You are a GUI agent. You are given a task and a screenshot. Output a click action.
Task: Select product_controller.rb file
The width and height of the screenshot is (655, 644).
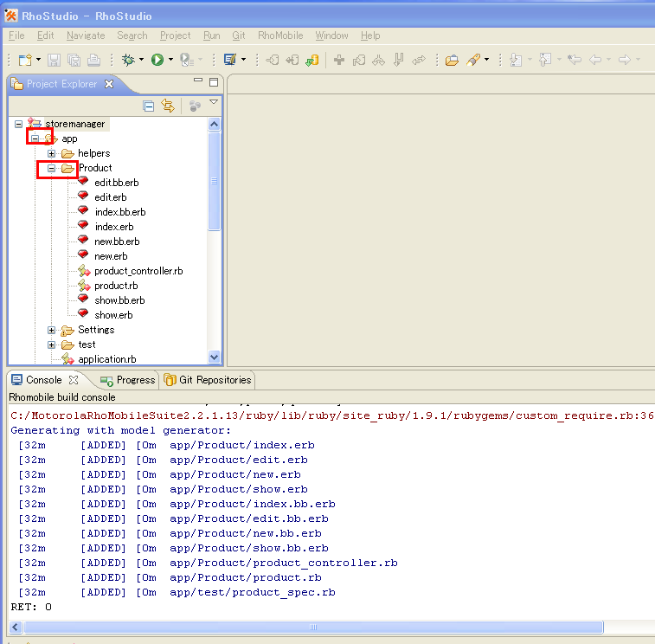point(138,271)
